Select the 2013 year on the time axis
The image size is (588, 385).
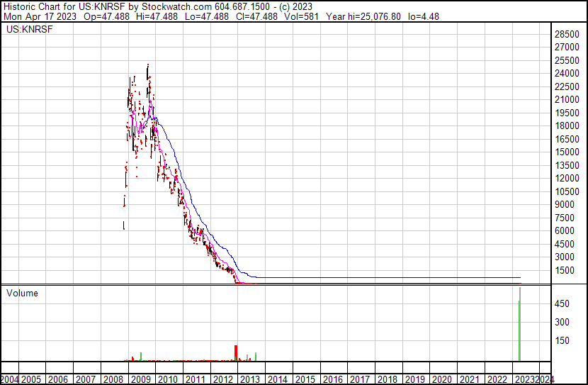(250, 379)
